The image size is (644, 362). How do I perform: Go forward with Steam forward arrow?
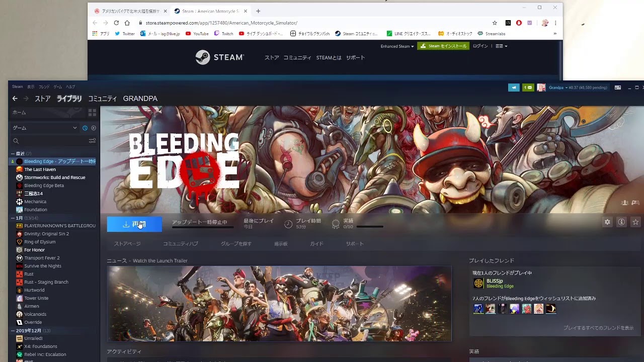click(26, 99)
